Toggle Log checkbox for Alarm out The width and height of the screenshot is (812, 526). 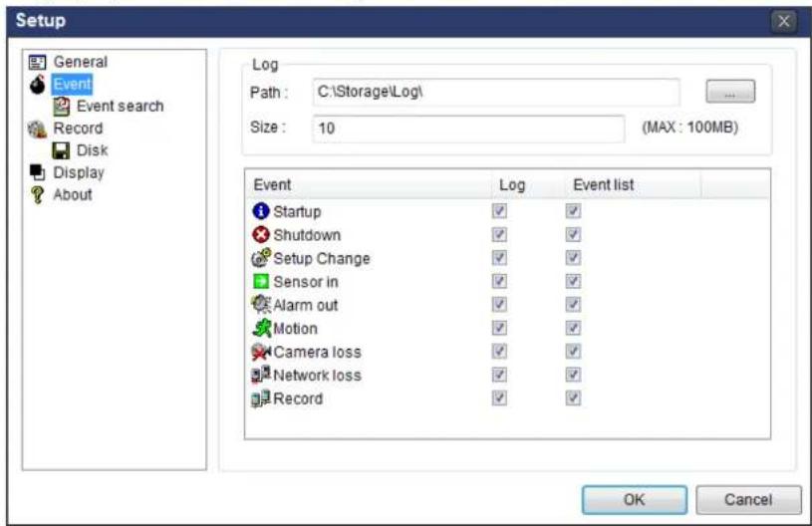[499, 305]
